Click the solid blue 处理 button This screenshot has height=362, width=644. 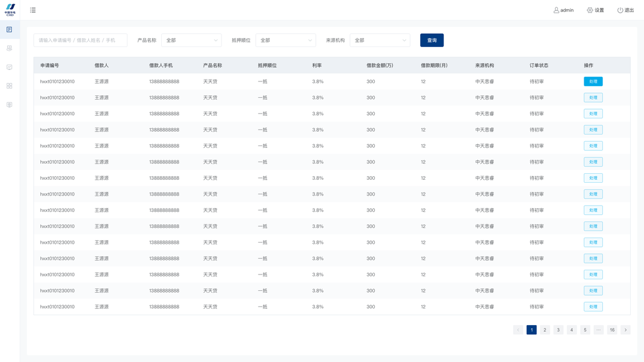593,81
